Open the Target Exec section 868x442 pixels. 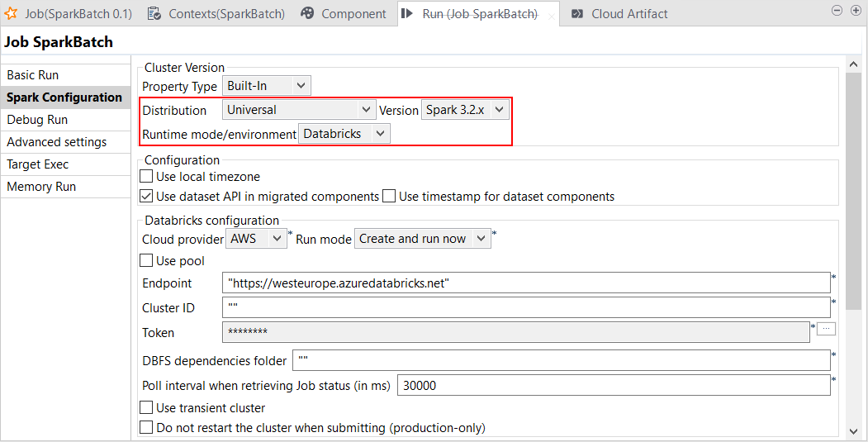click(x=38, y=164)
